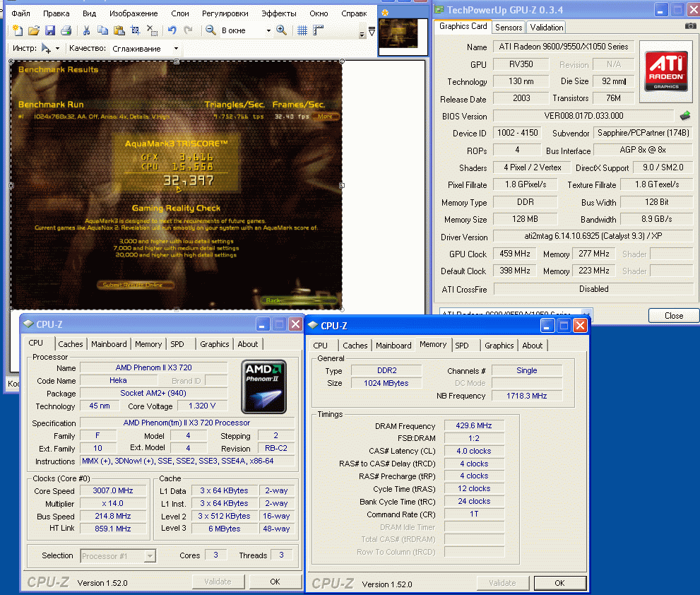Click the Driver Version value 'ati2mtag 6.14.10.6925'

click(593, 236)
